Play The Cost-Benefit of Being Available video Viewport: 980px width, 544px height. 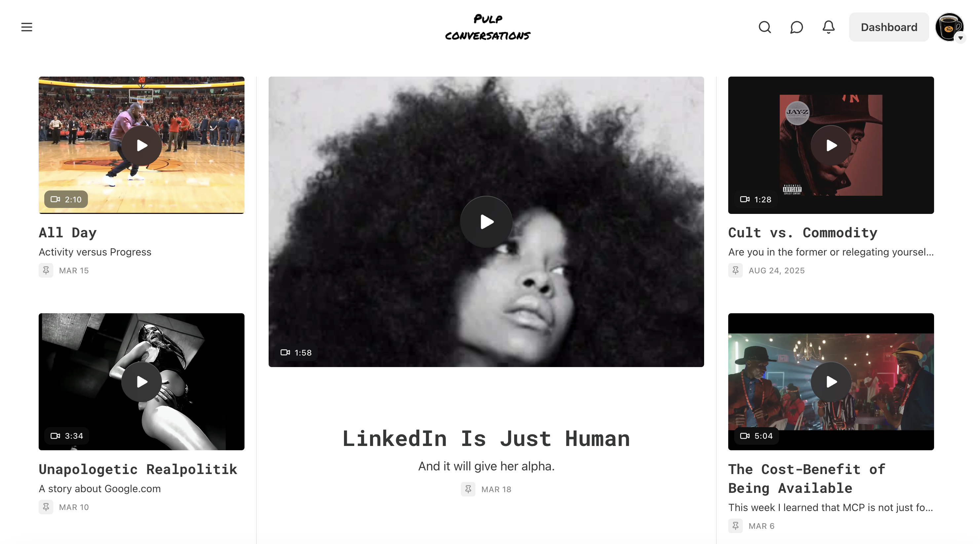[x=831, y=382]
